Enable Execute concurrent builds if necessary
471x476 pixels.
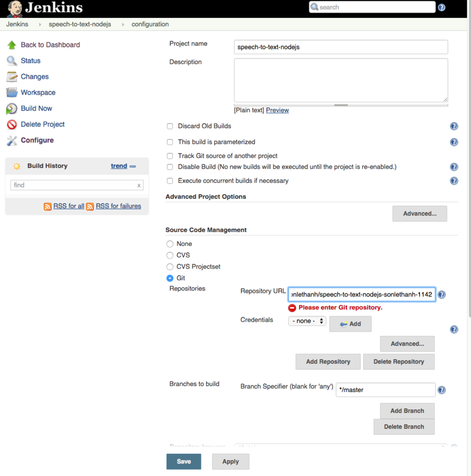[170, 181]
